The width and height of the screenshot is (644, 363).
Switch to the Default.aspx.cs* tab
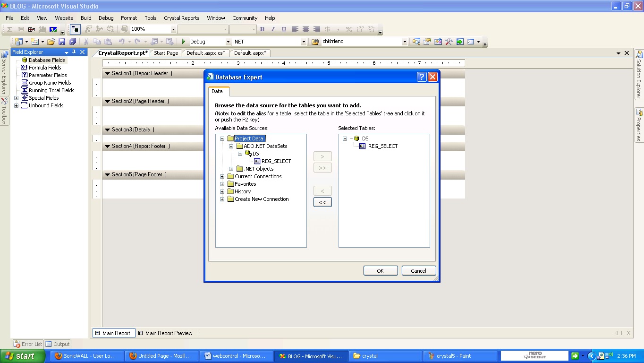[205, 53]
